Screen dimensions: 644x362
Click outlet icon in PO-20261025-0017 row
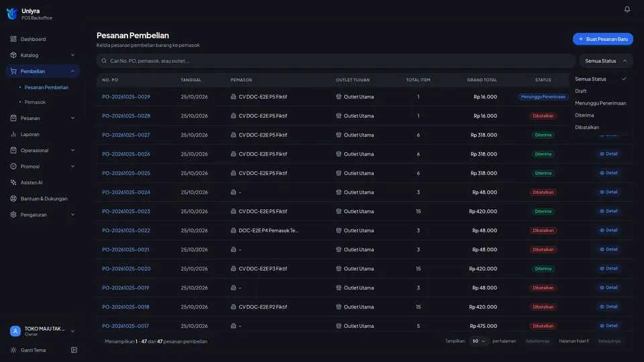point(338,326)
